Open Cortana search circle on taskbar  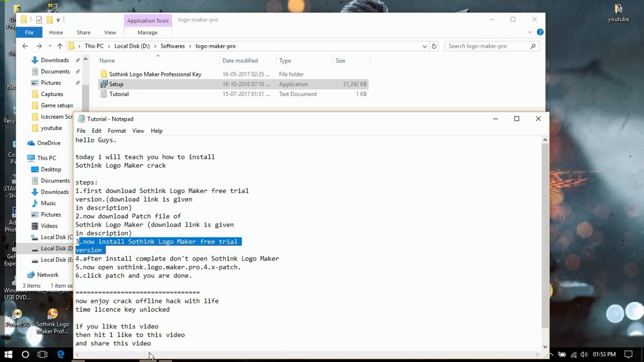[x=25, y=354]
